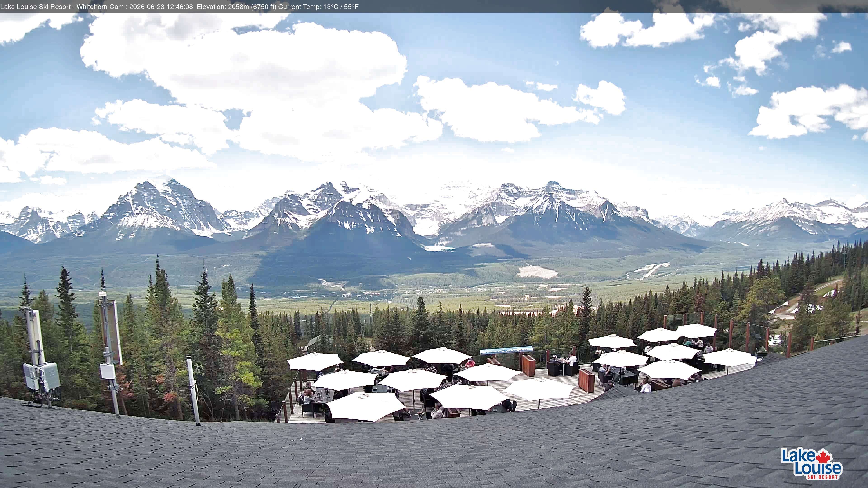Click the 'Elevation: 2058m (6750 ft)' text
The image size is (868, 488).
pyautogui.click(x=236, y=7)
